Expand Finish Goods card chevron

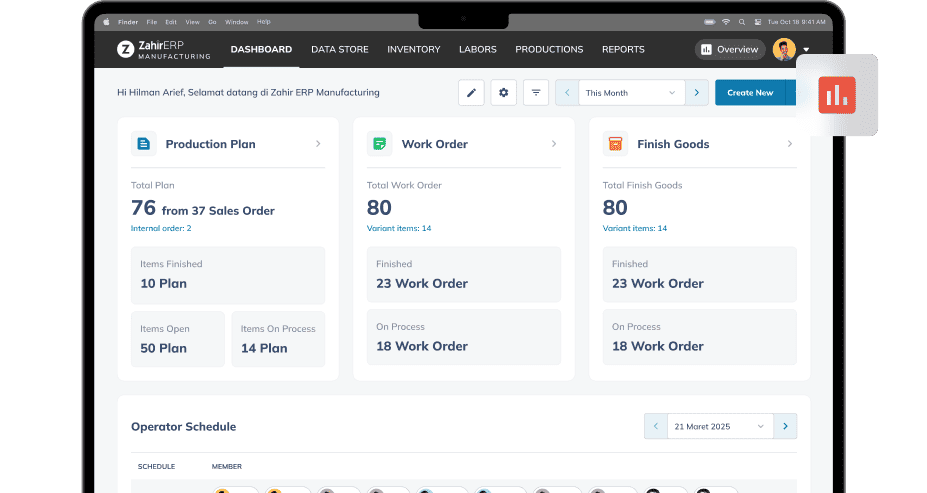(790, 144)
